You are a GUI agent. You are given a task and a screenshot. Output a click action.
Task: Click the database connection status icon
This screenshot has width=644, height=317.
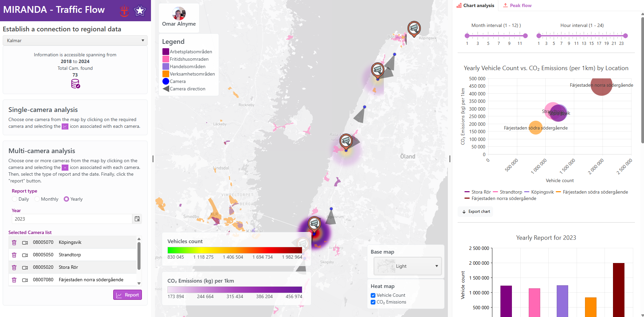point(75,84)
